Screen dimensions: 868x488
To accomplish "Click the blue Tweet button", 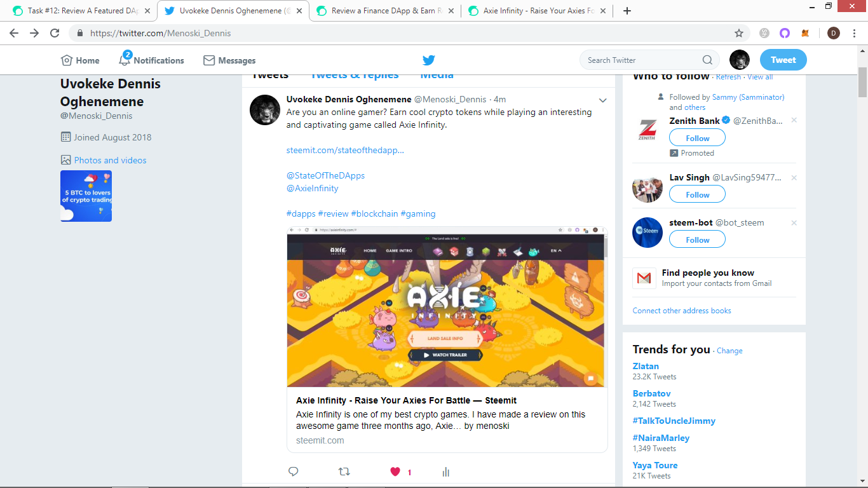I will [783, 60].
